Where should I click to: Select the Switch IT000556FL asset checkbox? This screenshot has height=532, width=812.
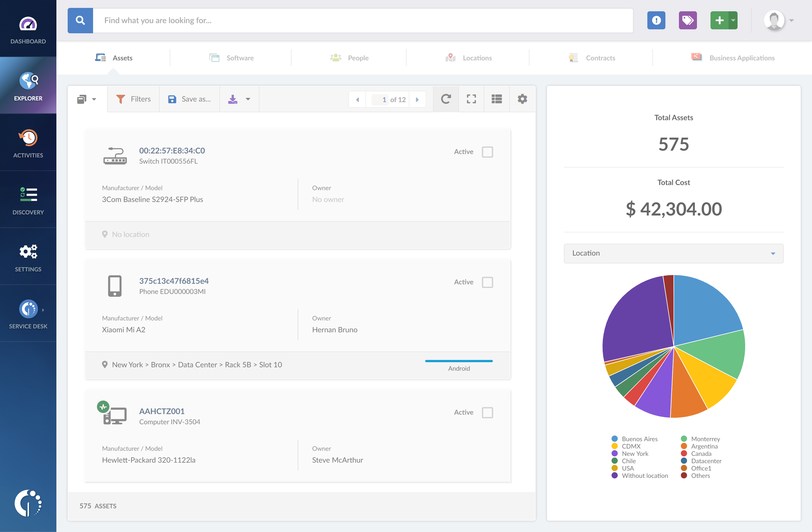[x=487, y=152]
